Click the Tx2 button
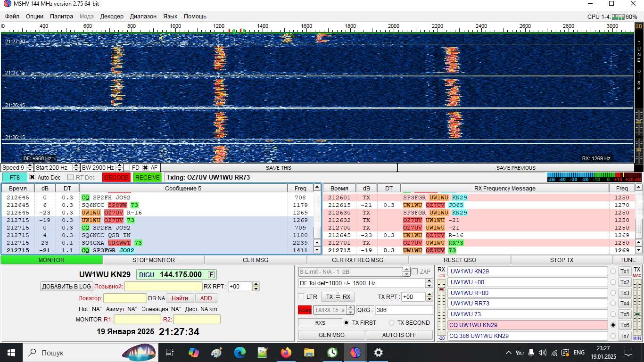 625,282
